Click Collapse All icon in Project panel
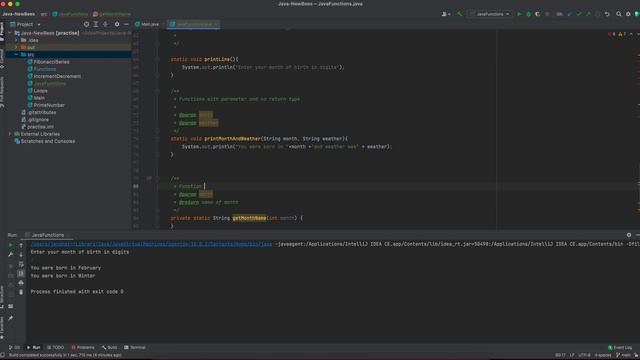The image size is (640, 360). point(105,24)
